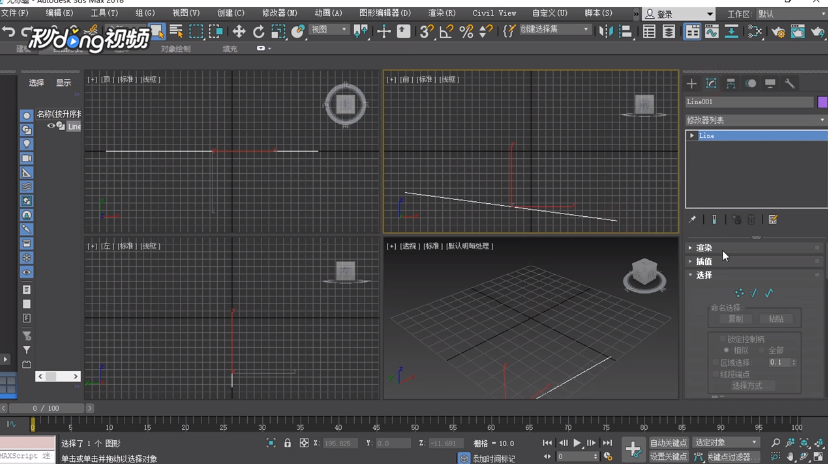Click the 粘贴 paste button

pos(776,319)
